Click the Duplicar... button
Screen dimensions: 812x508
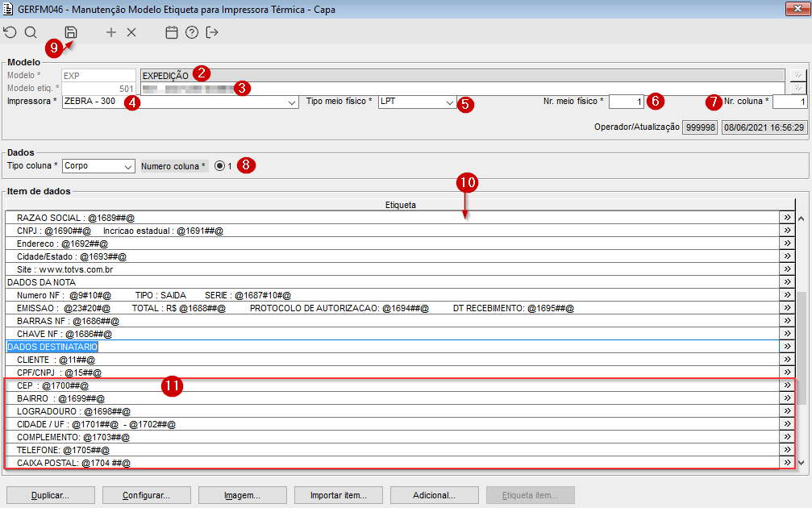pyautogui.click(x=50, y=495)
